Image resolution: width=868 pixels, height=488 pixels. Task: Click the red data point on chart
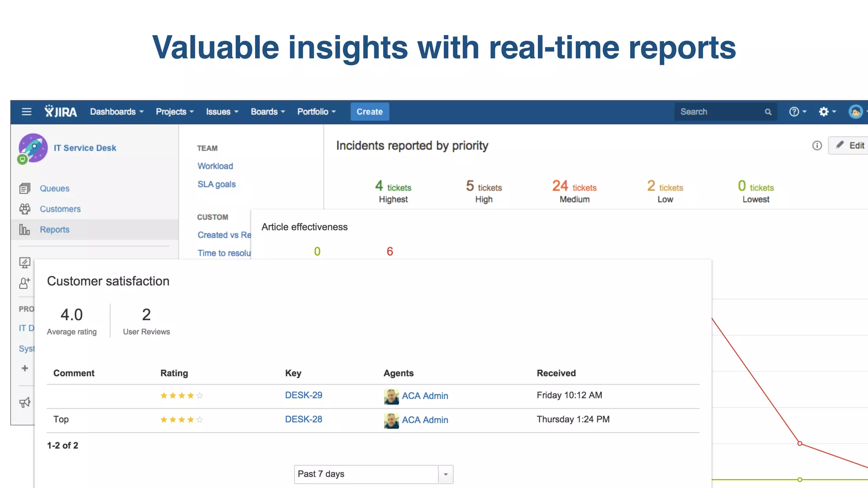(800, 444)
